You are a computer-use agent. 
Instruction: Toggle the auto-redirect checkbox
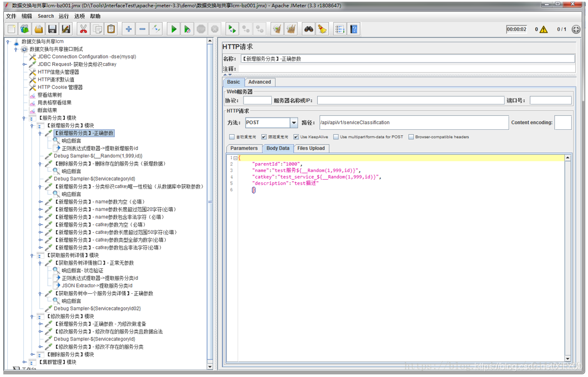click(232, 137)
